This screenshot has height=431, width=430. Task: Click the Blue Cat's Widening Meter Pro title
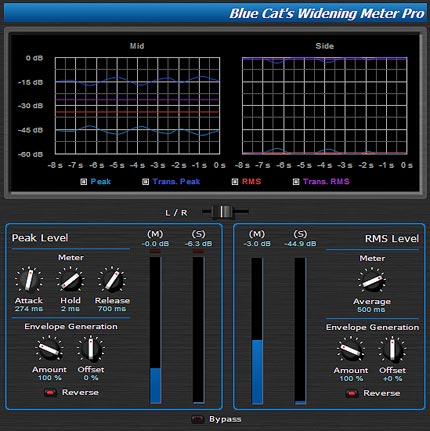point(327,14)
